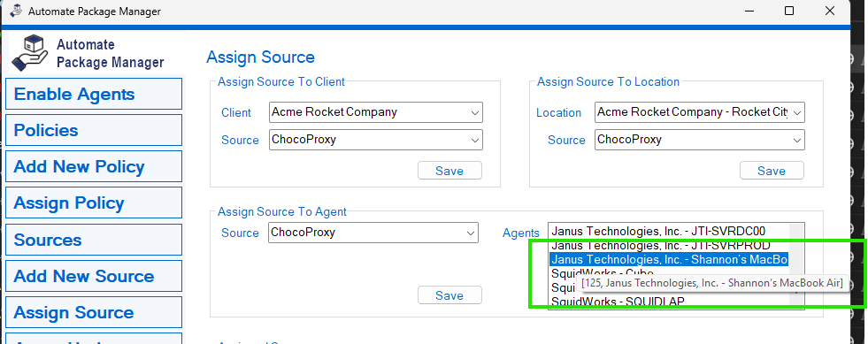Open the Sources page
Screen dimensions: 868x344
pyautogui.click(x=94, y=240)
